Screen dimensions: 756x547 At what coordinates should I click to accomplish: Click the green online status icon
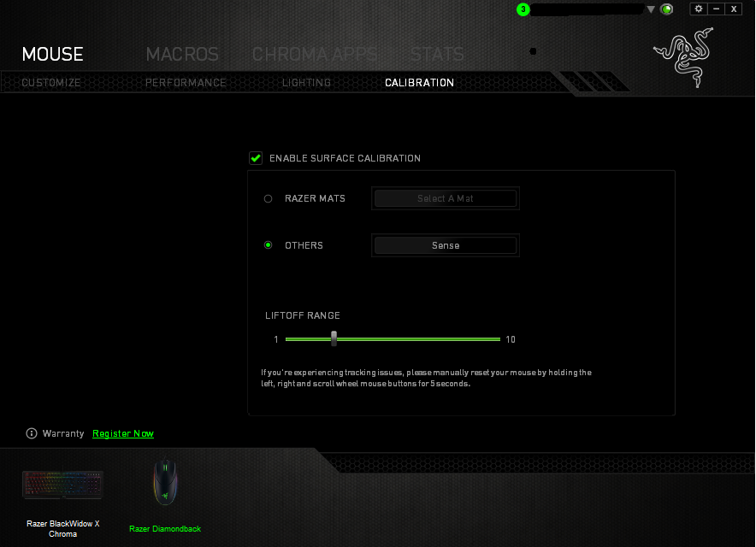[667, 9]
